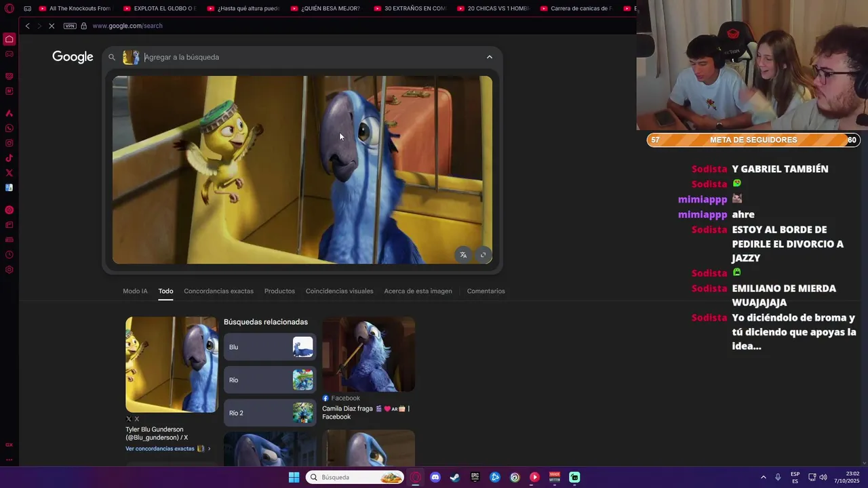
Task: Select the 'Comentarios' tab
Action: [486, 291]
